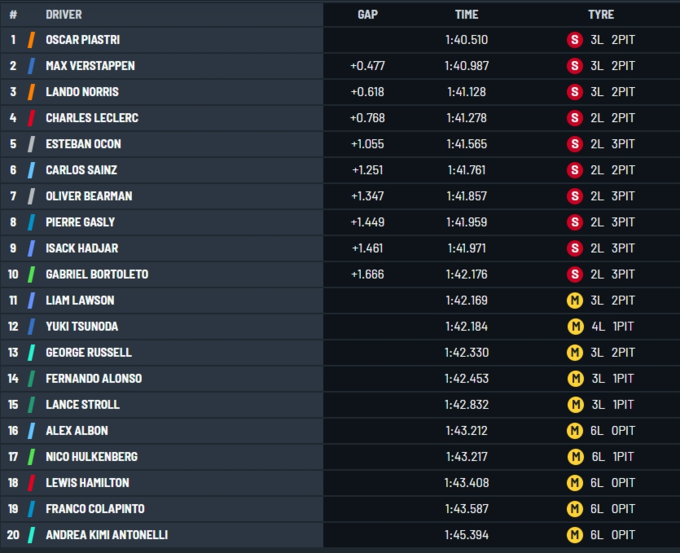Click medium tyre icon for Liam Lawson

point(574,300)
